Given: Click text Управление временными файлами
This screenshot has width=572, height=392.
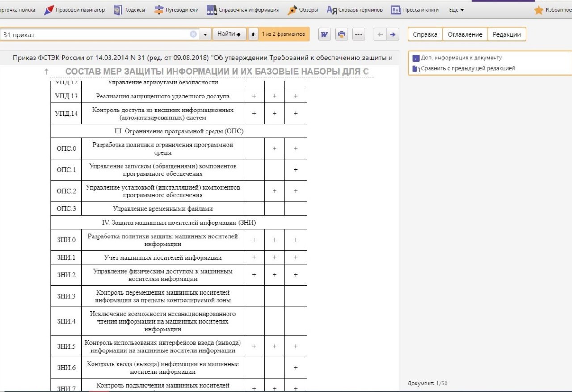Looking at the screenshot, I should click(x=163, y=209).
